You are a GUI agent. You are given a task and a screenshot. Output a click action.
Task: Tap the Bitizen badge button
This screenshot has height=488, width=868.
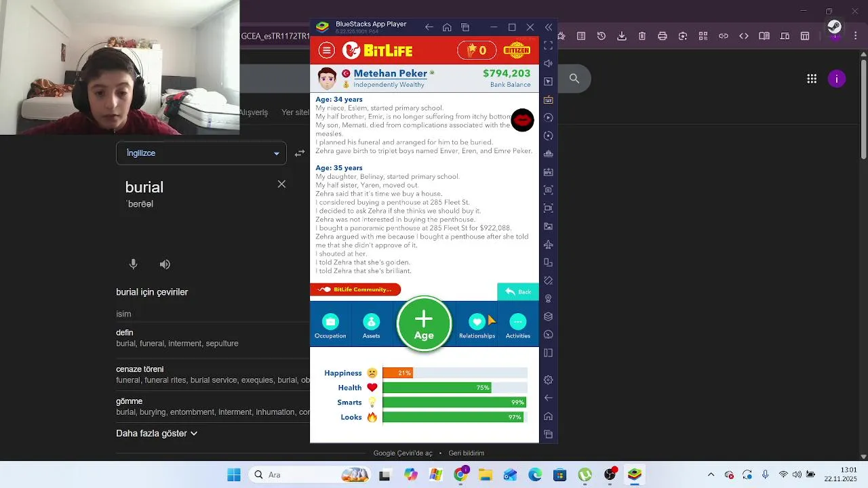[x=517, y=50]
